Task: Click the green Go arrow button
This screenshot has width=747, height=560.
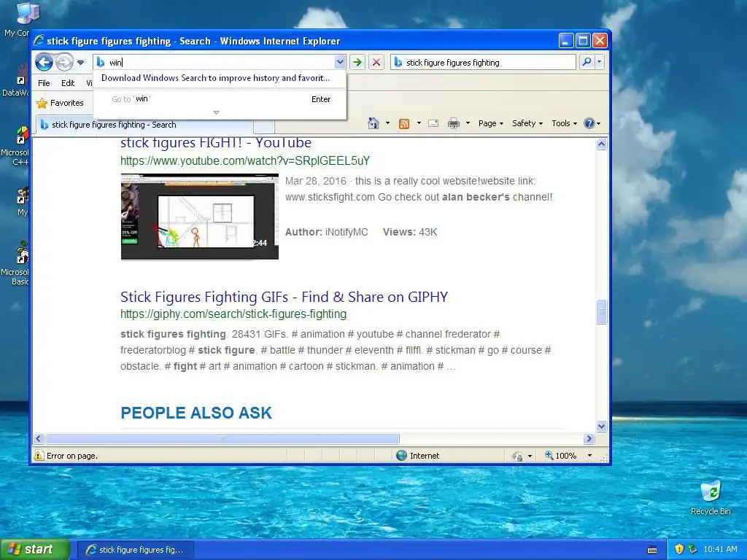Action: coord(357,62)
